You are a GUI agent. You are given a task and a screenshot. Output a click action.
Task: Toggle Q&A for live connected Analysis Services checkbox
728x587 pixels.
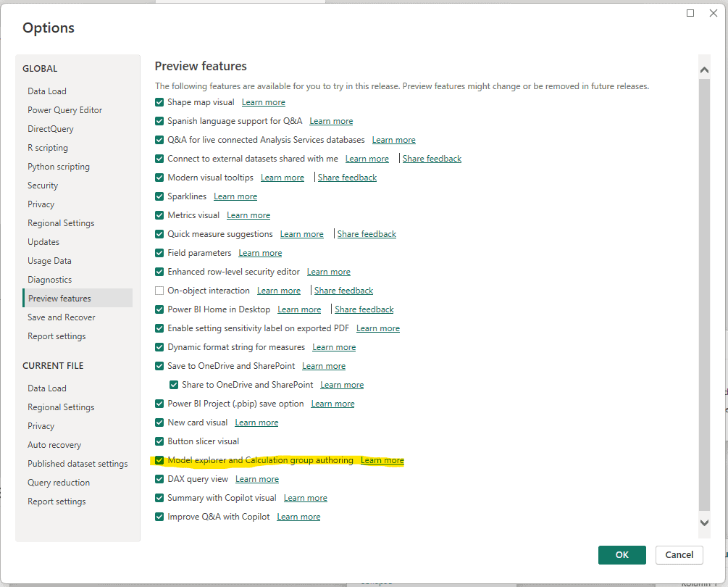click(159, 140)
